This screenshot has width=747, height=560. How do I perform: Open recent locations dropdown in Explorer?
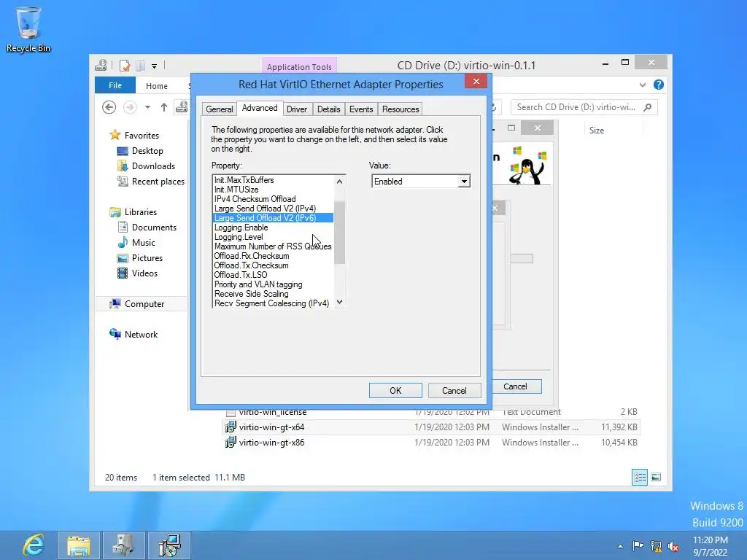point(147,107)
